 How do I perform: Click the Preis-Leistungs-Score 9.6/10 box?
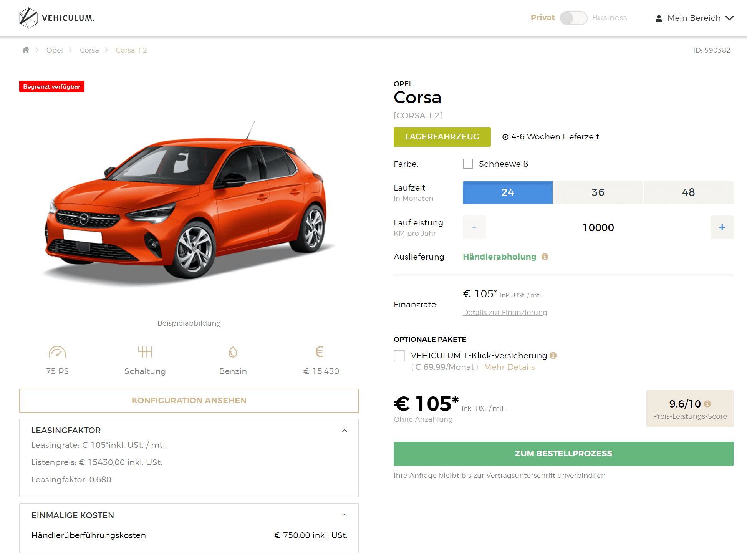(690, 409)
